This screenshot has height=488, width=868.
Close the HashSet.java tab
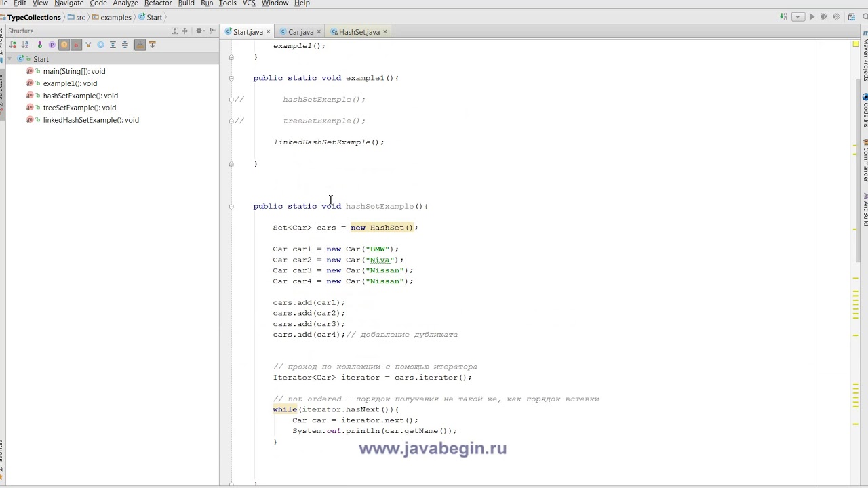[x=384, y=32]
